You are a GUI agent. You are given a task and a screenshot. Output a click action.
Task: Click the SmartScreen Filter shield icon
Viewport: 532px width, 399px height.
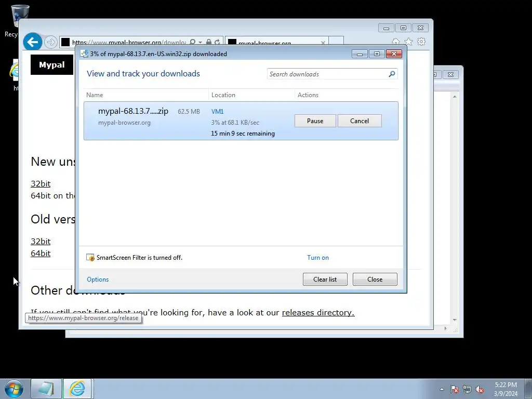pyautogui.click(x=90, y=258)
